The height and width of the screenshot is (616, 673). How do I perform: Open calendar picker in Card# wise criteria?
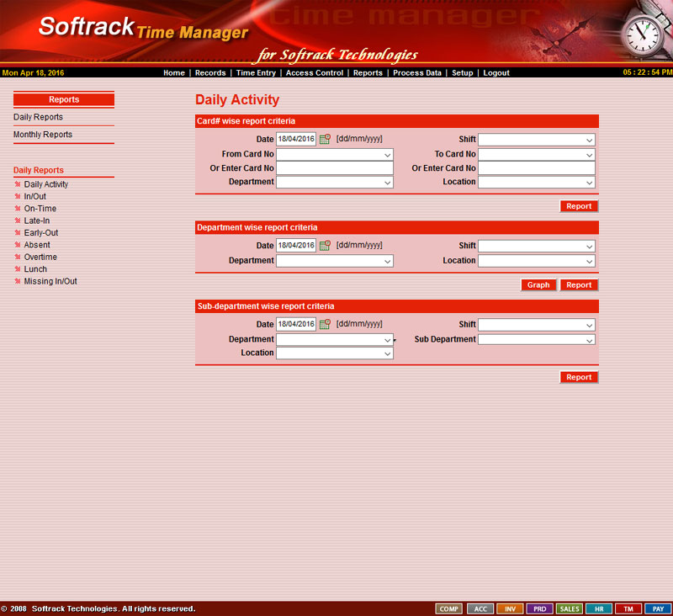325,140
